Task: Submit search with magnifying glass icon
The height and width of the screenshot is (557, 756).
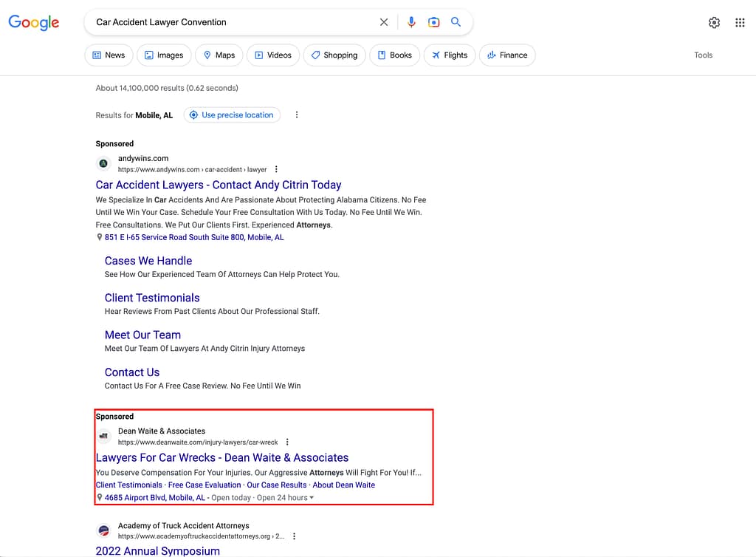Action: (456, 22)
